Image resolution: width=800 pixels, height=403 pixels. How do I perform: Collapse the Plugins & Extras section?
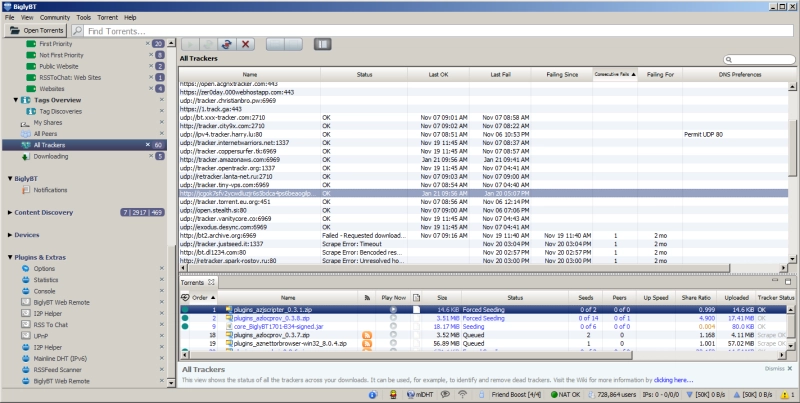(x=10, y=257)
